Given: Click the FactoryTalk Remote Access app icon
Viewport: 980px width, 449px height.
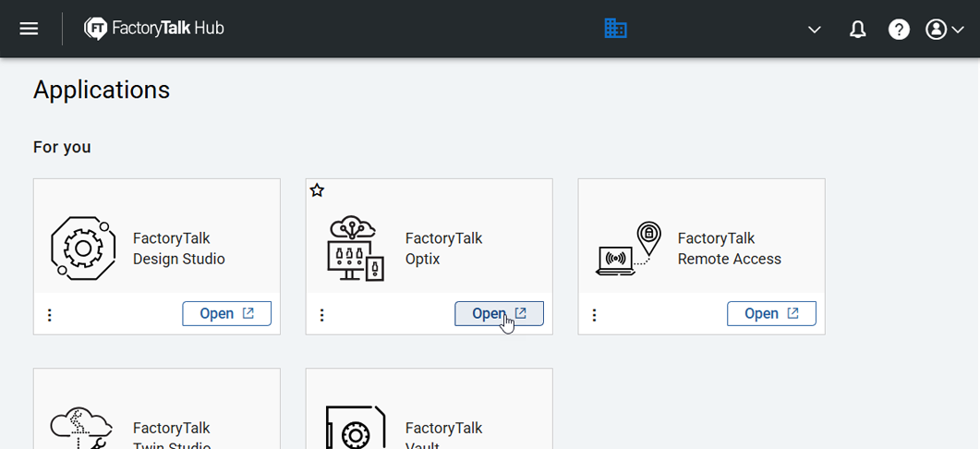Looking at the screenshot, I should click(628, 249).
